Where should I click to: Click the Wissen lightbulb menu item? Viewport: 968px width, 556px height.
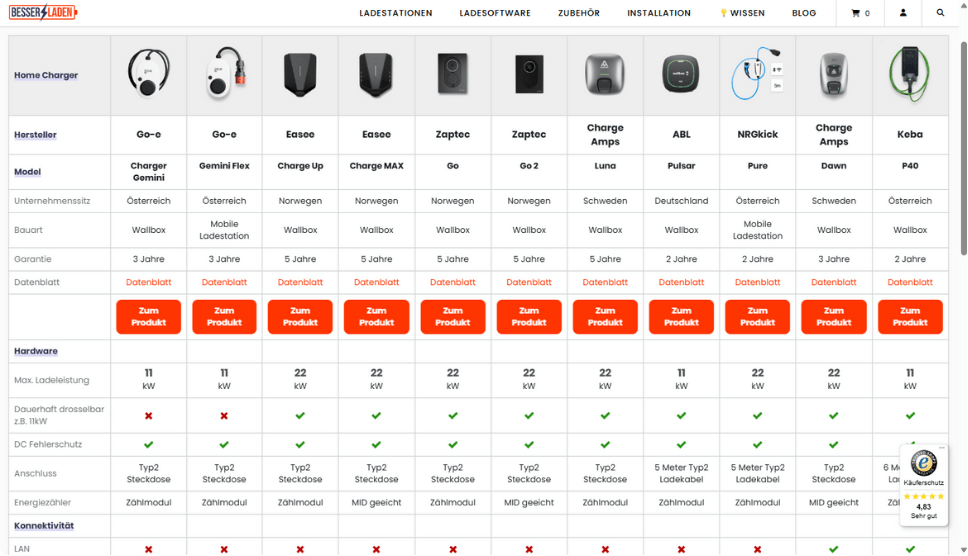point(742,13)
